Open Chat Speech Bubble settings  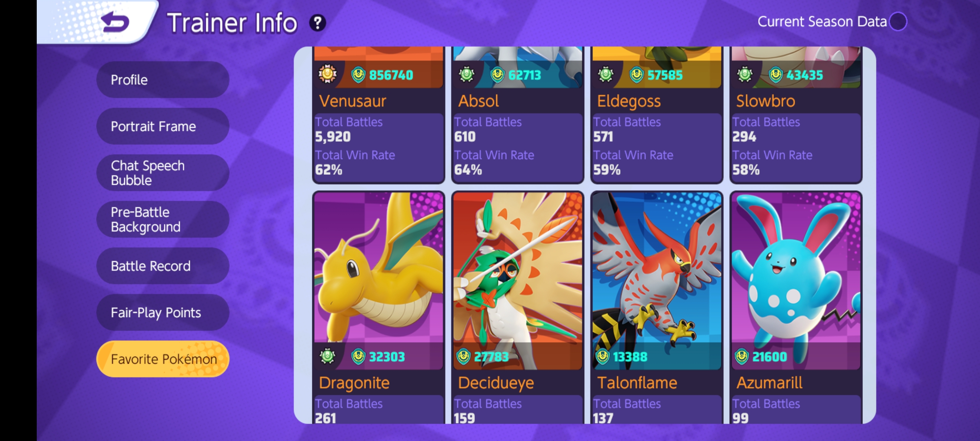coord(163,173)
